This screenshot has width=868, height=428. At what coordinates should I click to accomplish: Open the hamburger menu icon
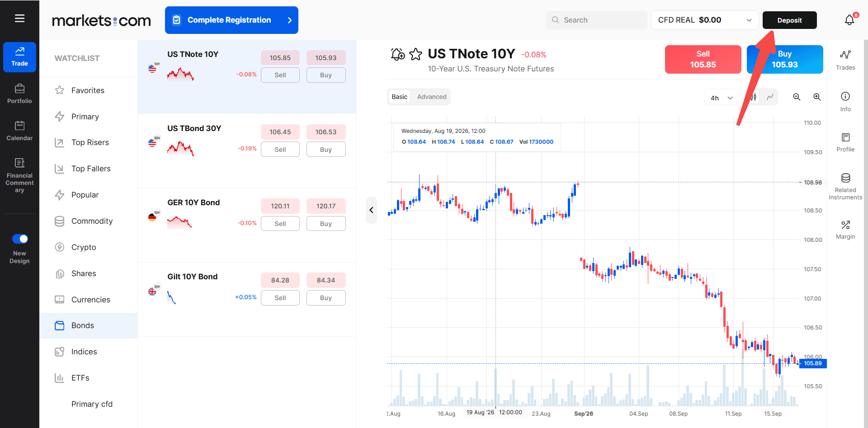coord(19,19)
